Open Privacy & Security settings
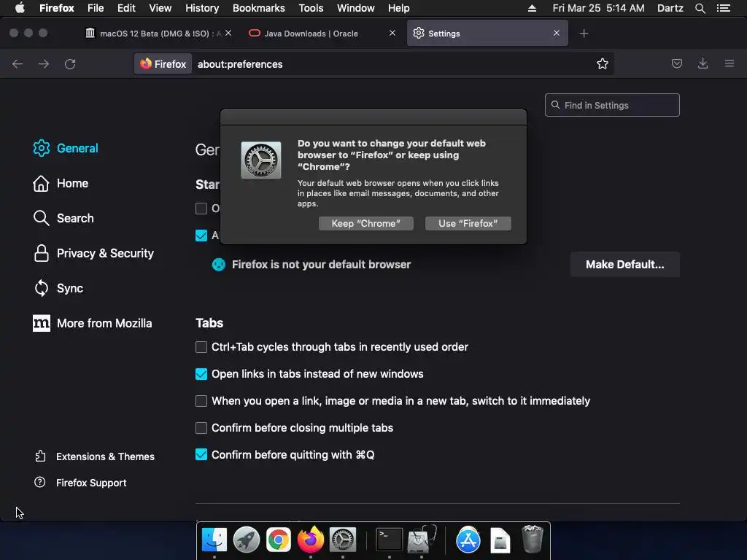This screenshot has width=747, height=560. pos(93,253)
